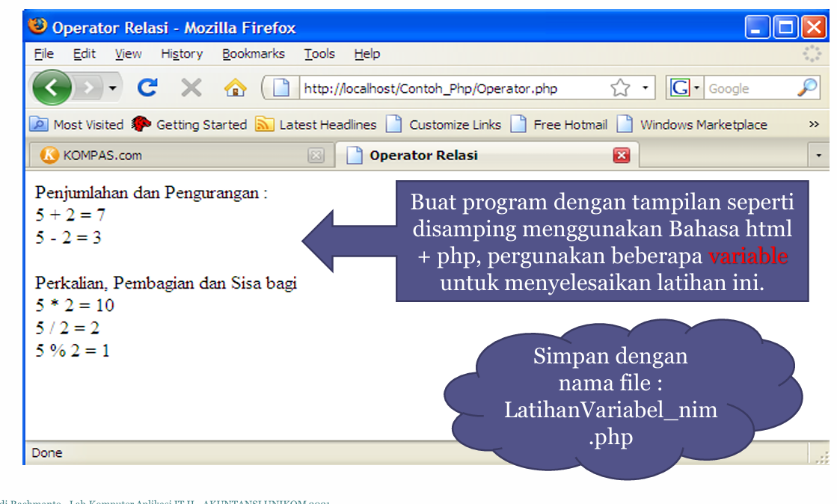Open the Edit menu
Screen dimensions: 837x504
[x=85, y=54]
